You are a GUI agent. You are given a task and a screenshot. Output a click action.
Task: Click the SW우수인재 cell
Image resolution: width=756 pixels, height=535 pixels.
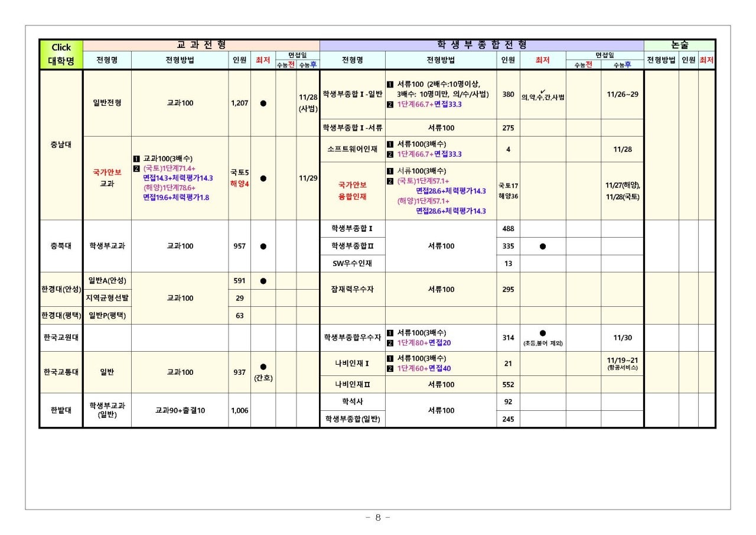click(353, 263)
